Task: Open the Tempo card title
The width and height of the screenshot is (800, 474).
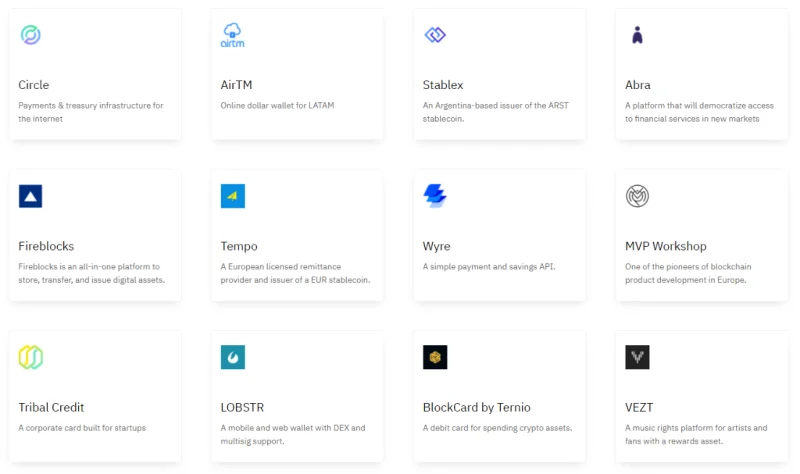Action: [x=239, y=246]
